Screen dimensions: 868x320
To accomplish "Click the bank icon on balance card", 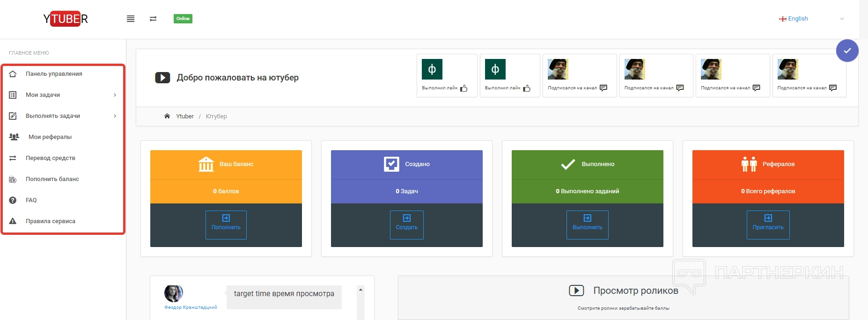I will (x=206, y=164).
